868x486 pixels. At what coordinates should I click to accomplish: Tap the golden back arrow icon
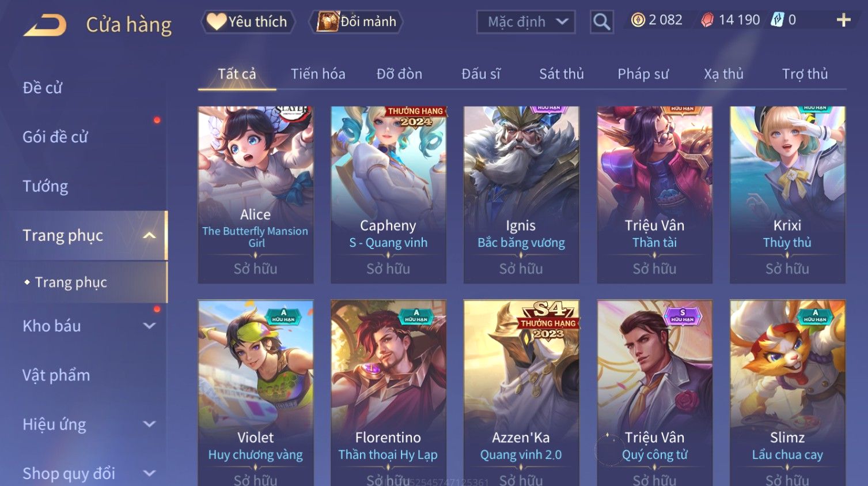[x=45, y=25]
